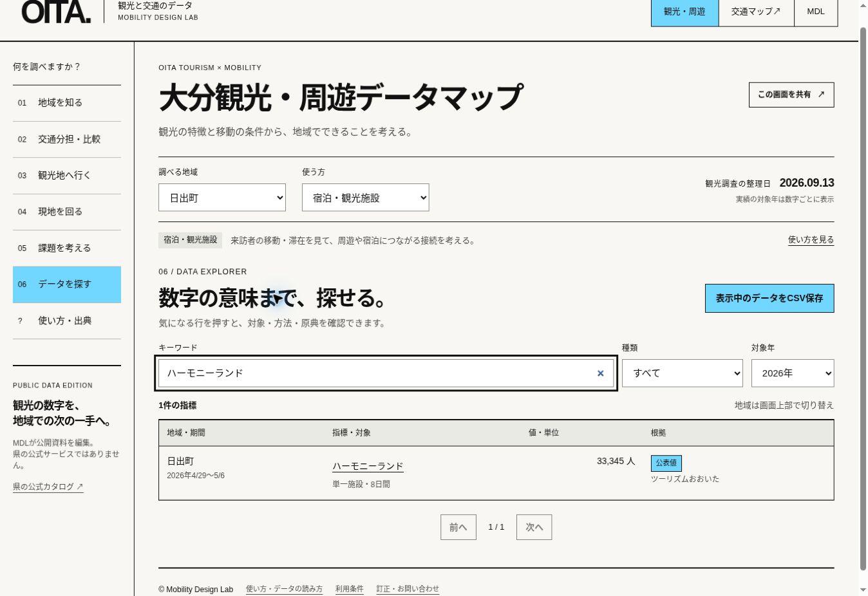Viewport: 868px width, 596px height.
Task: Open the 使う方 dropdown showing 宿泊・観光施設
Action: coord(366,198)
